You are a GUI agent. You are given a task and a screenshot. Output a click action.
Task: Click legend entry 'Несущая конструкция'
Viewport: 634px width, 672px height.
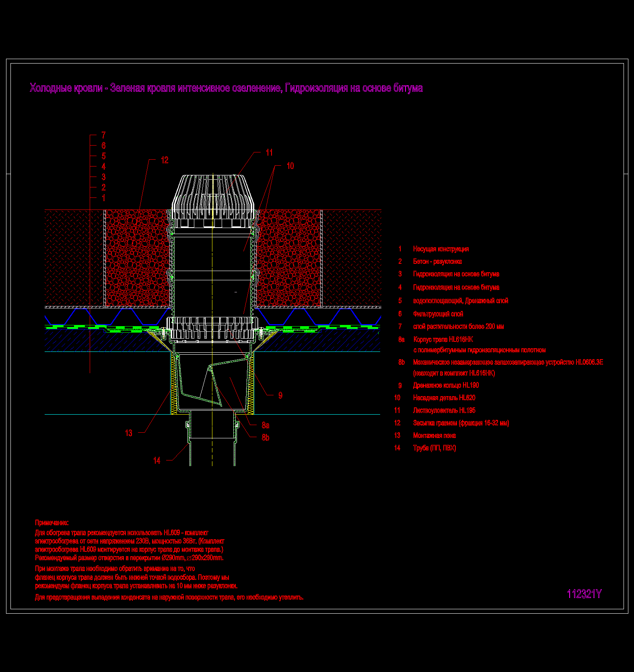[x=441, y=249]
